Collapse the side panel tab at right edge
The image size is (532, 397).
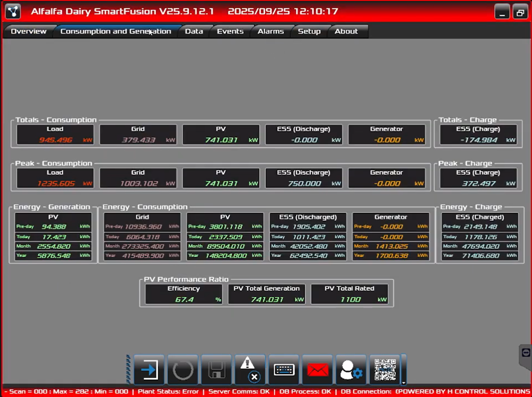(526, 353)
